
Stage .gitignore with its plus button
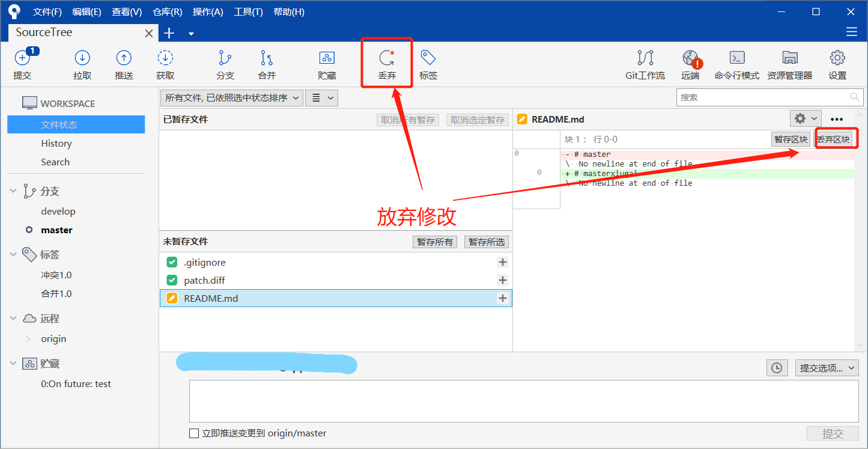tap(503, 262)
